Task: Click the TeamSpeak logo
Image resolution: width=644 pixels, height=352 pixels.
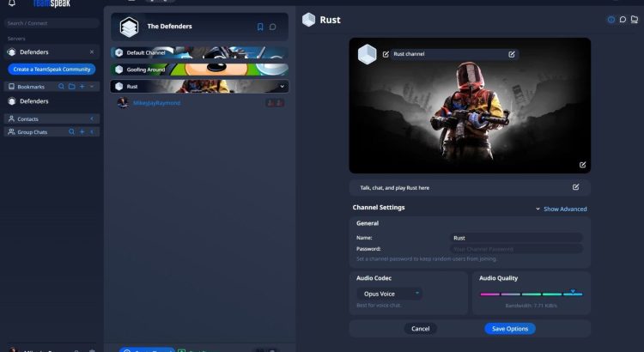Action: (52, 3)
